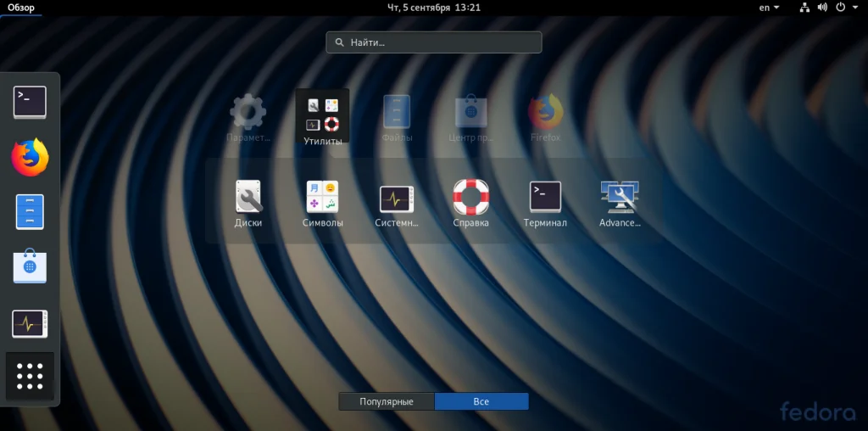868x431 pixels.
Task: Collapse the Утилиты folder icon
Action: [322, 118]
